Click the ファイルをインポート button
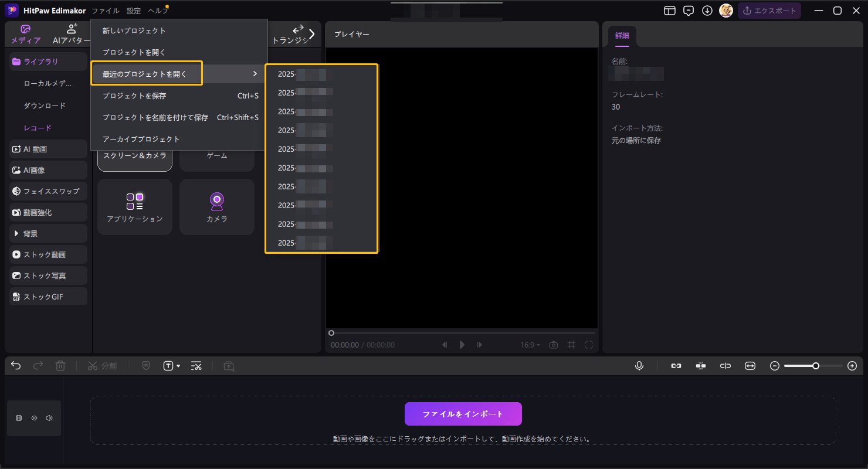This screenshot has width=868, height=469. click(x=462, y=413)
